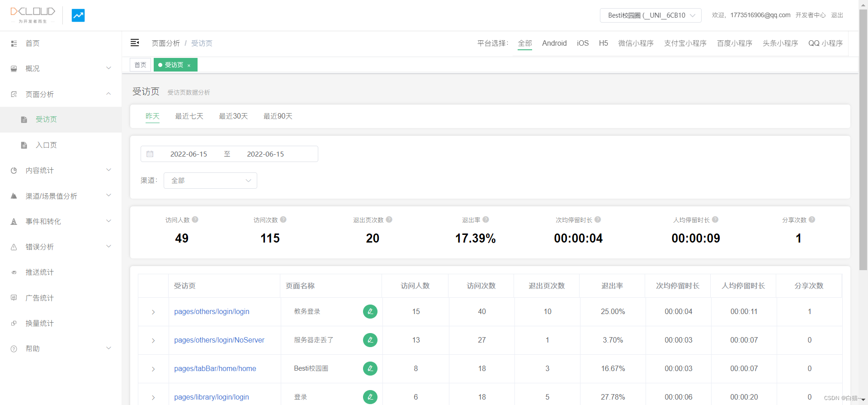
Task: Show help tooltip for 退出率
Action: click(486, 219)
